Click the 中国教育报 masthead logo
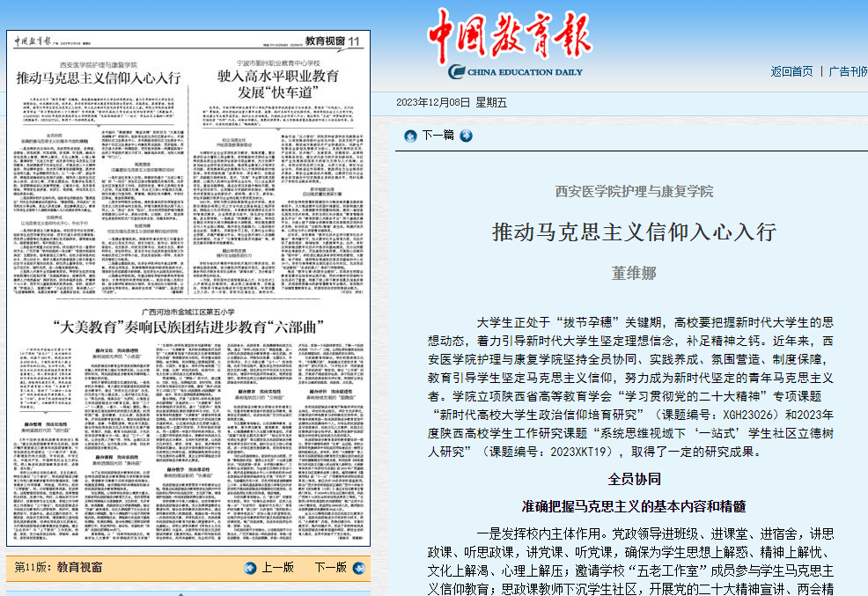The image size is (868, 596). (x=510, y=35)
